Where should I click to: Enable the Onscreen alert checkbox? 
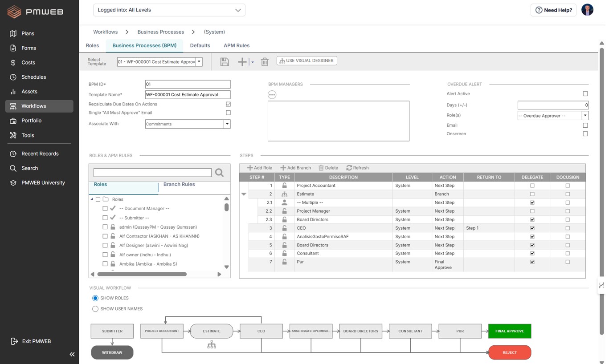(585, 134)
